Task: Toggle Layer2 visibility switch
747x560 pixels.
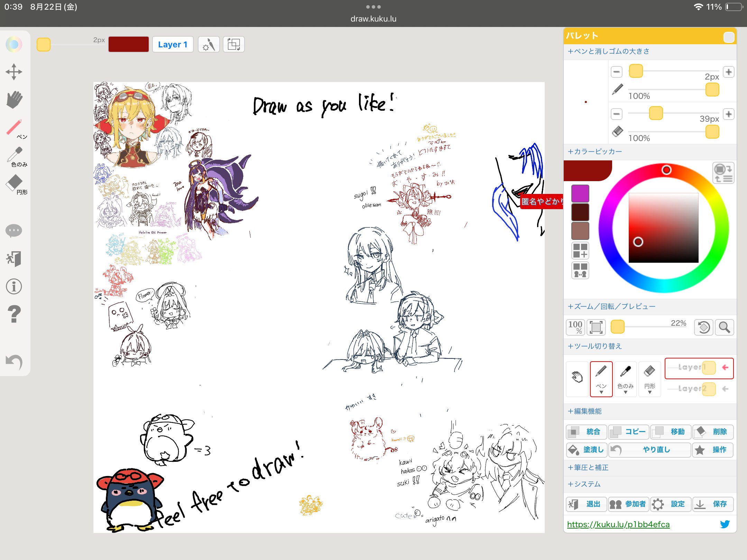Action: pyautogui.click(x=709, y=389)
